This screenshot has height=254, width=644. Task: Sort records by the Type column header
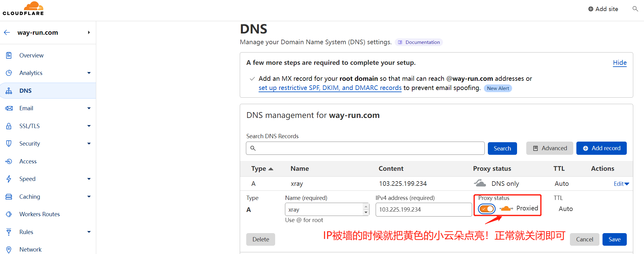pos(262,169)
